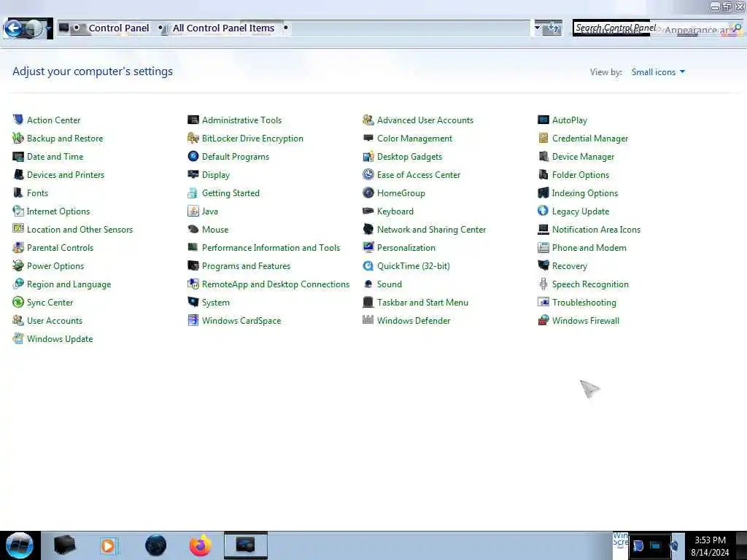Screen dimensions: 747x560
Task: Click the Forward navigation button
Action: (34, 28)
